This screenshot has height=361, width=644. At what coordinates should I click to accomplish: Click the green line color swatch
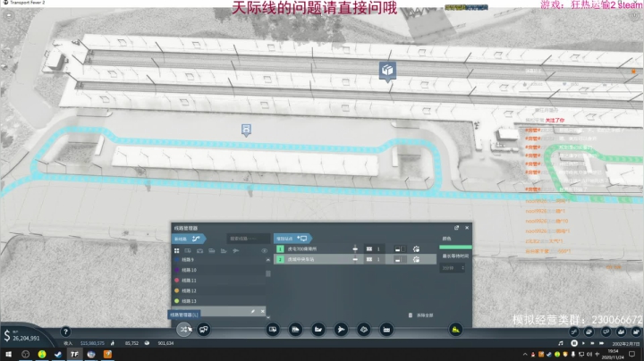coord(455,247)
